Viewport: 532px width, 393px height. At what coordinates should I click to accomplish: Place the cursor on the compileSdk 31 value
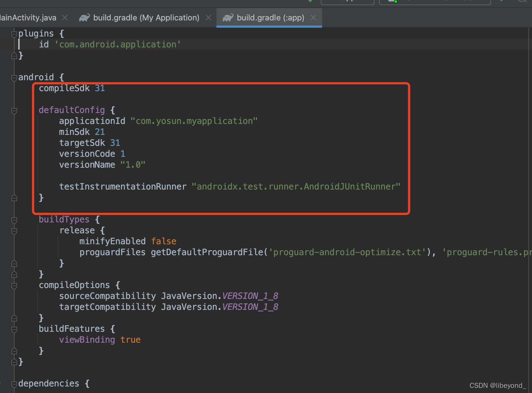[100, 88]
